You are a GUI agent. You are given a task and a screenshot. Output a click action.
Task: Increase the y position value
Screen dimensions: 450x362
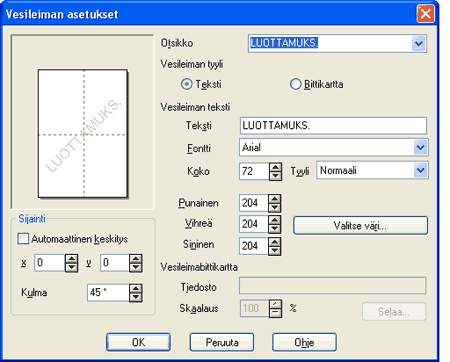click(136, 259)
